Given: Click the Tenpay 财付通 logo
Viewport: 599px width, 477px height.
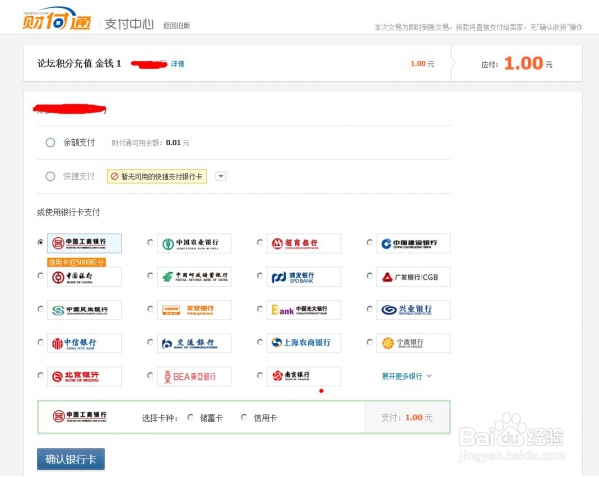Looking at the screenshot, I should click(57, 19).
